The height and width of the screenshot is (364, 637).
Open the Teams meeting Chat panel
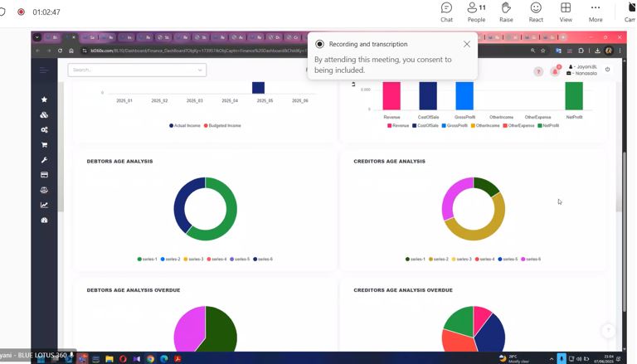coord(446,12)
